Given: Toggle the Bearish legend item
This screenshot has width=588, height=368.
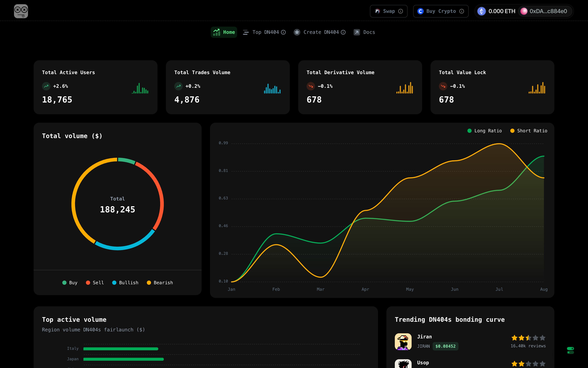Looking at the screenshot, I should [160, 282].
